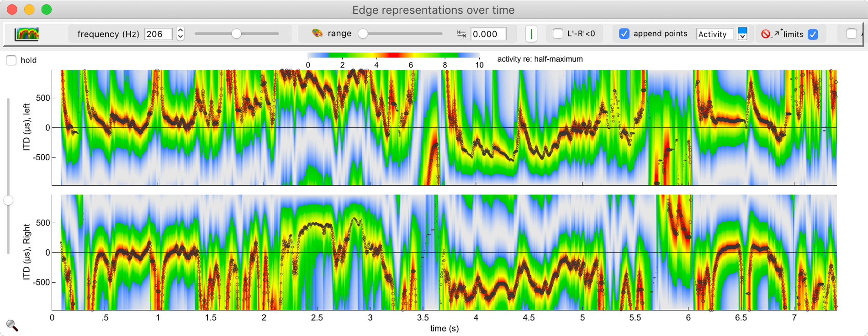Viewport: 868px width, 336px height.
Task: Toggle the cut-off checkbox at toolbar right edge
Action: [x=851, y=34]
